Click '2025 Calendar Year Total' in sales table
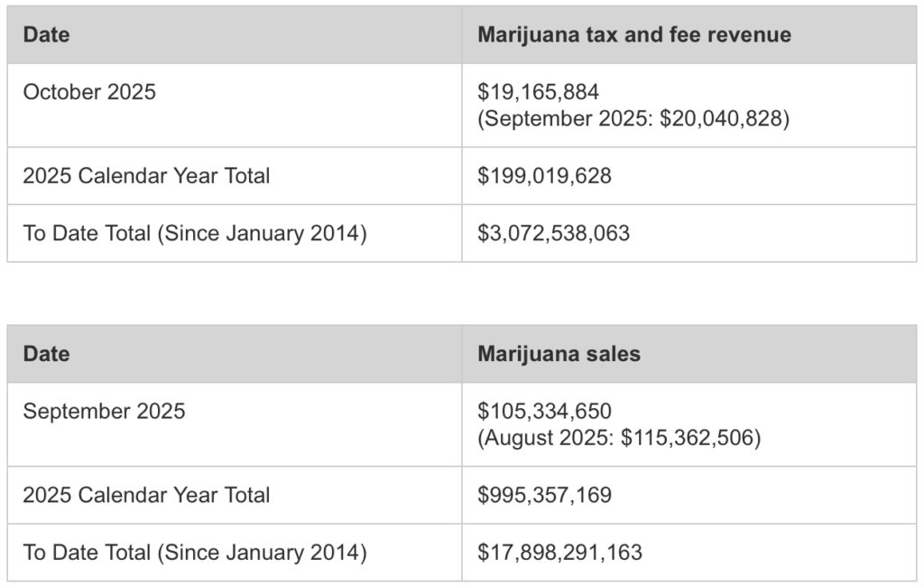Screen dimensions: 924x587 146,495
